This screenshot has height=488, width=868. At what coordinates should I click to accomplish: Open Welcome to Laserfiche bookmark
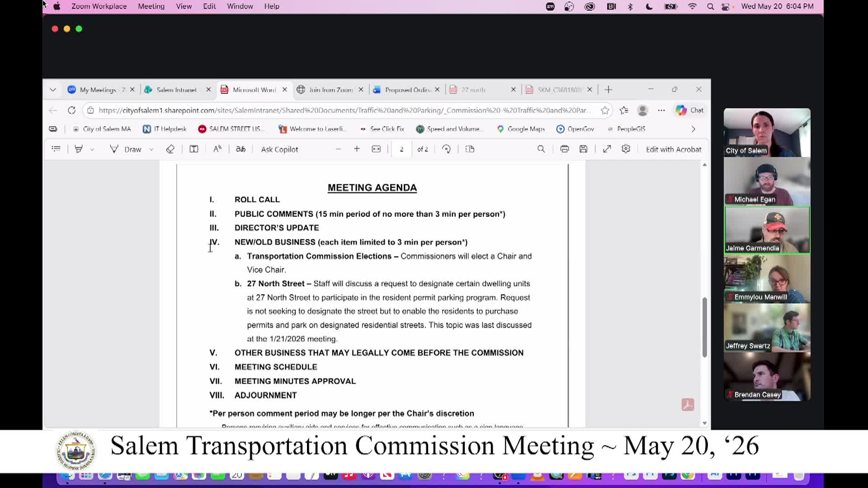click(x=313, y=129)
